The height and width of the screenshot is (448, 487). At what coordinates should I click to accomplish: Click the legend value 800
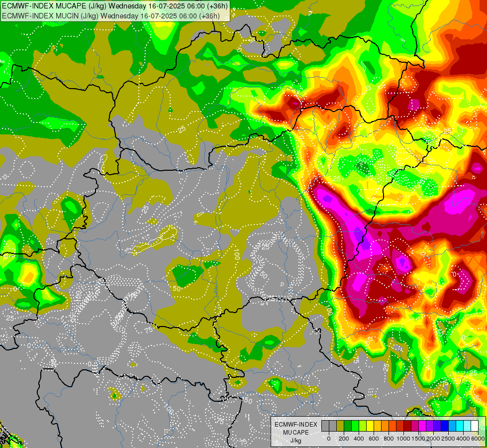pos(389,439)
